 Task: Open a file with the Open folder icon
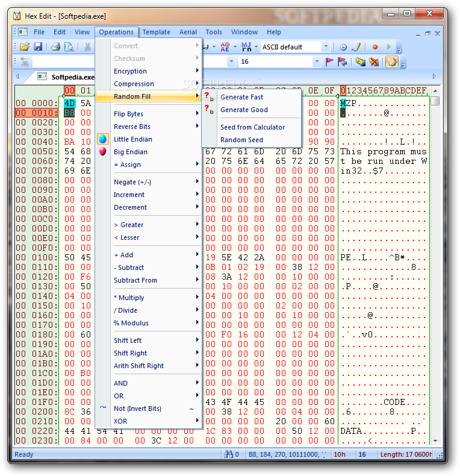point(25,47)
